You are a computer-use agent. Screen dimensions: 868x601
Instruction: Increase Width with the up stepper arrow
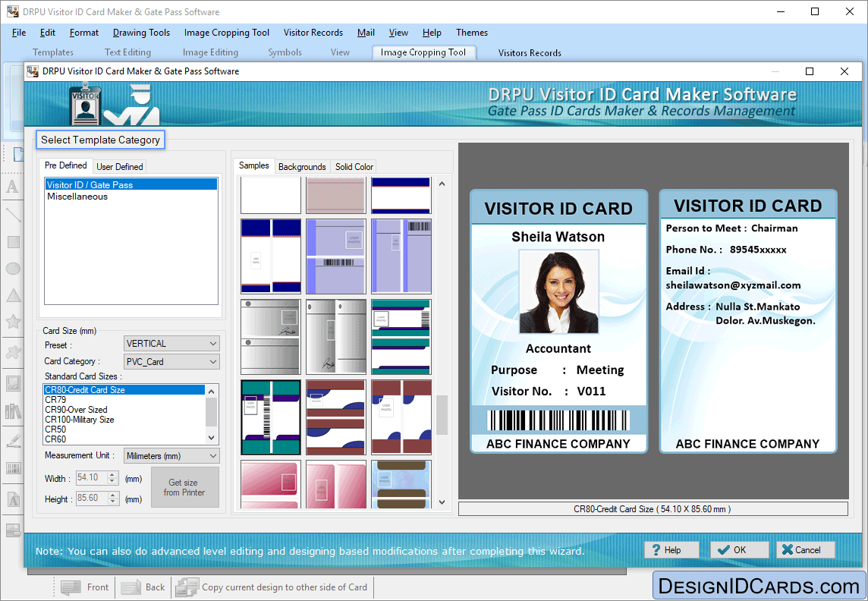tap(112, 474)
